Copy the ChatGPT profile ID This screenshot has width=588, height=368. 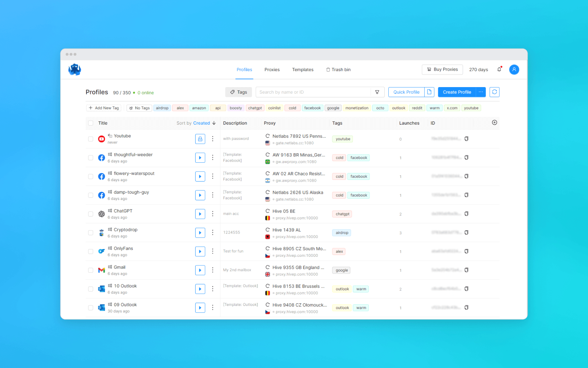point(466,214)
